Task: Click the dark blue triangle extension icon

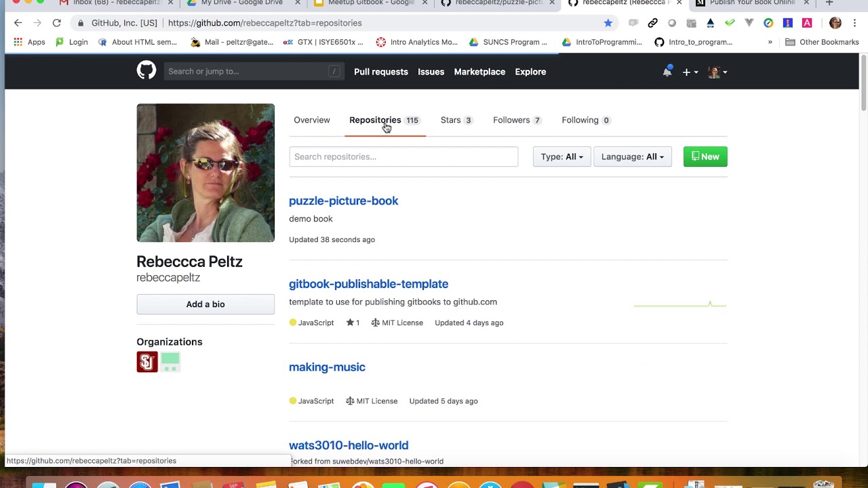Action: click(710, 23)
